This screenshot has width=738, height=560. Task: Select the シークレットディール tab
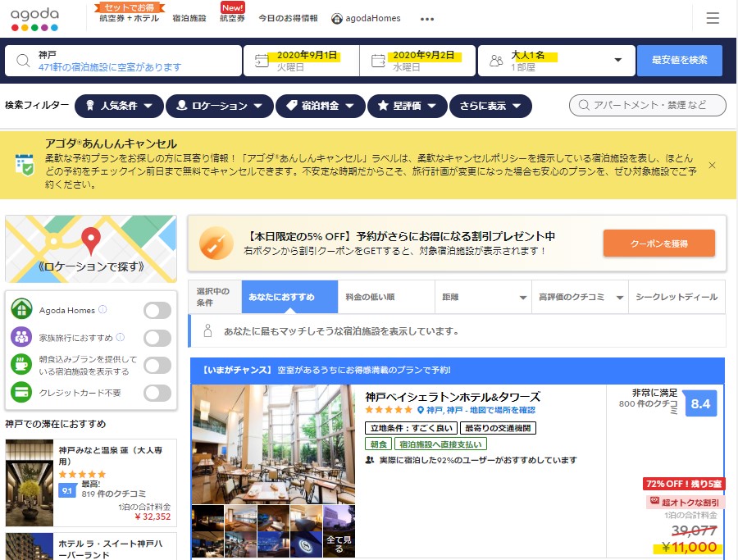tap(676, 297)
